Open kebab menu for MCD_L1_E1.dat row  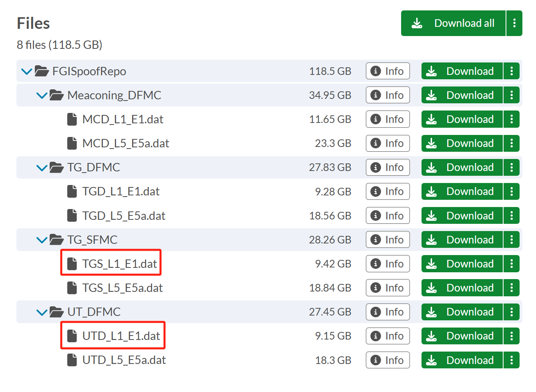512,119
